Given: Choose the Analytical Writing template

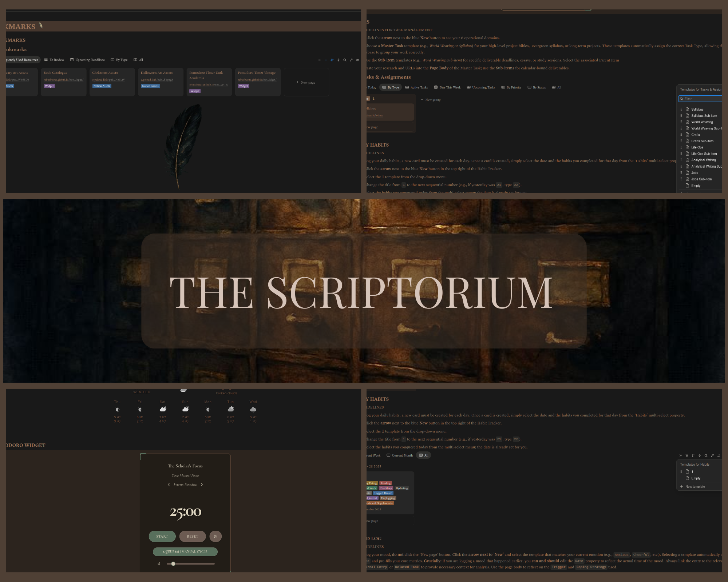Looking at the screenshot, I should 703,160.
